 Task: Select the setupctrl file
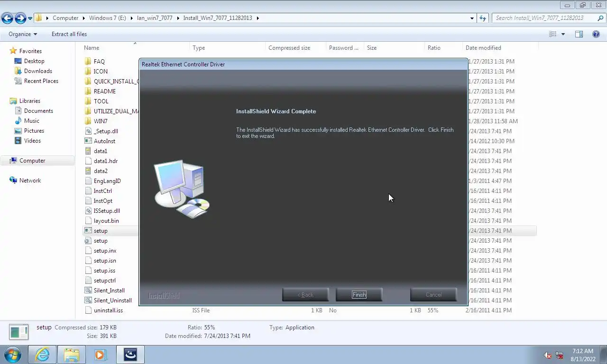tap(105, 281)
